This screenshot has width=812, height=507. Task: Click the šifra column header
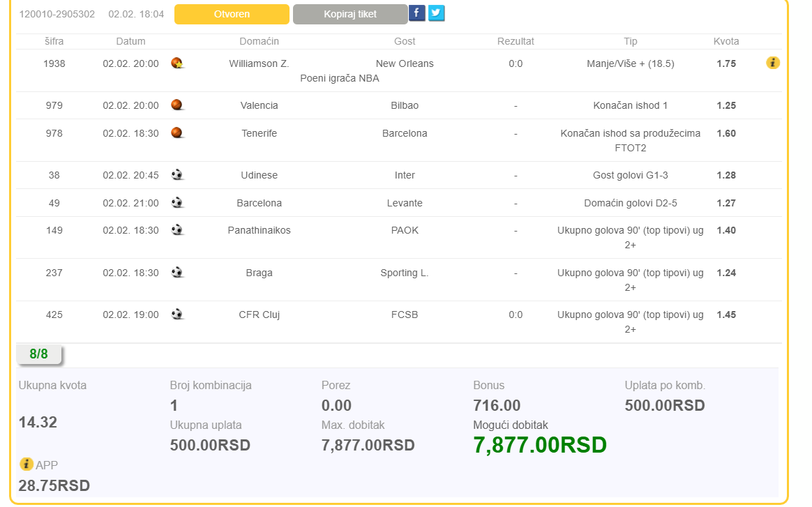pyautogui.click(x=54, y=41)
